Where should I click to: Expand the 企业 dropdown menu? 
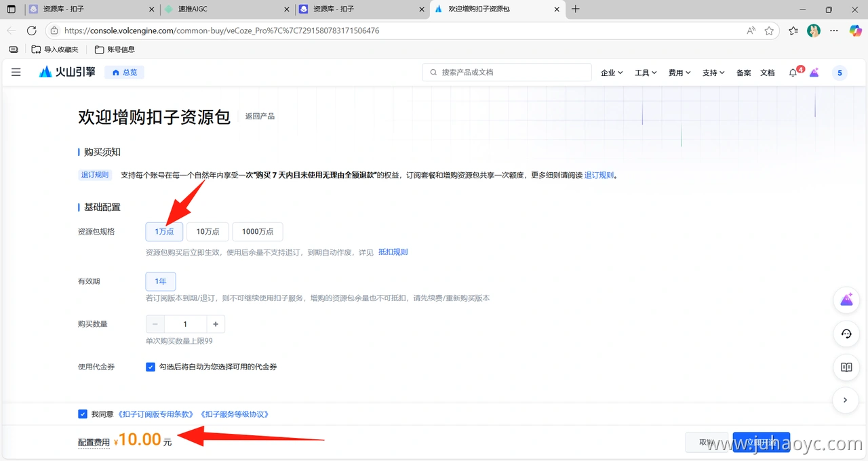[612, 73]
